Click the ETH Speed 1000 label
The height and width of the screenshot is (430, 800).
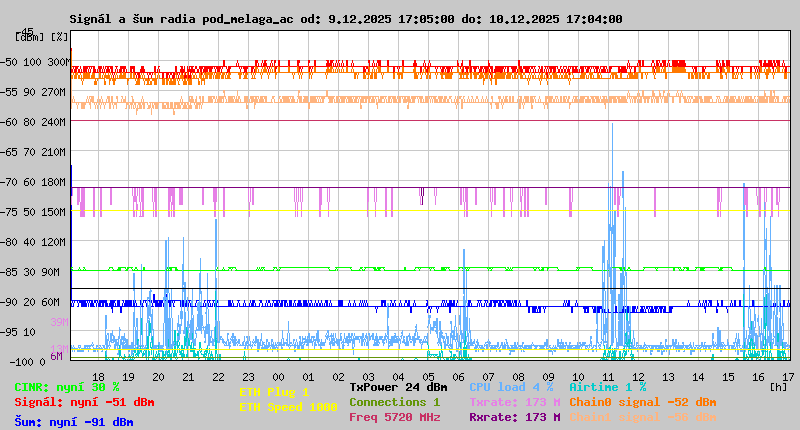click(x=288, y=407)
